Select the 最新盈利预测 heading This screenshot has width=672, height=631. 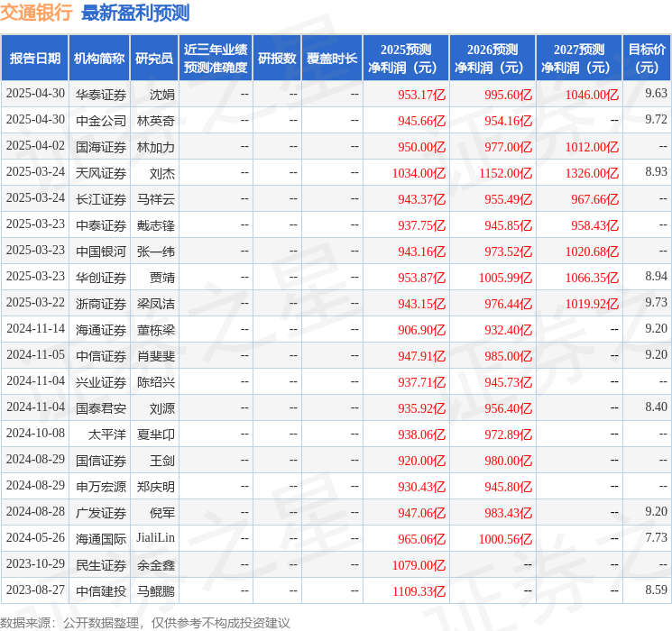pyautogui.click(x=135, y=13)
